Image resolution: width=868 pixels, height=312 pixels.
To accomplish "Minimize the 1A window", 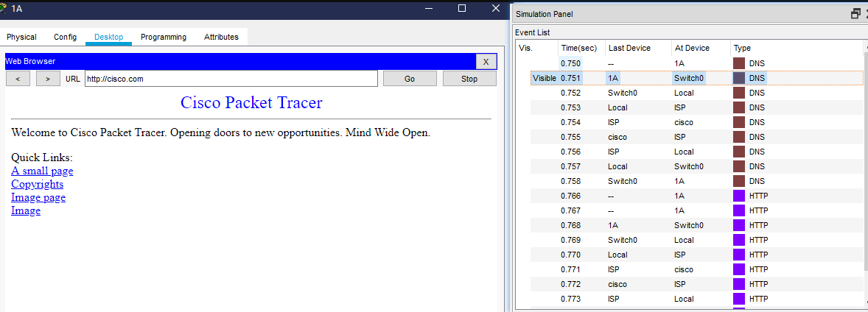I will pyautogui.click(x=428, y=8).
